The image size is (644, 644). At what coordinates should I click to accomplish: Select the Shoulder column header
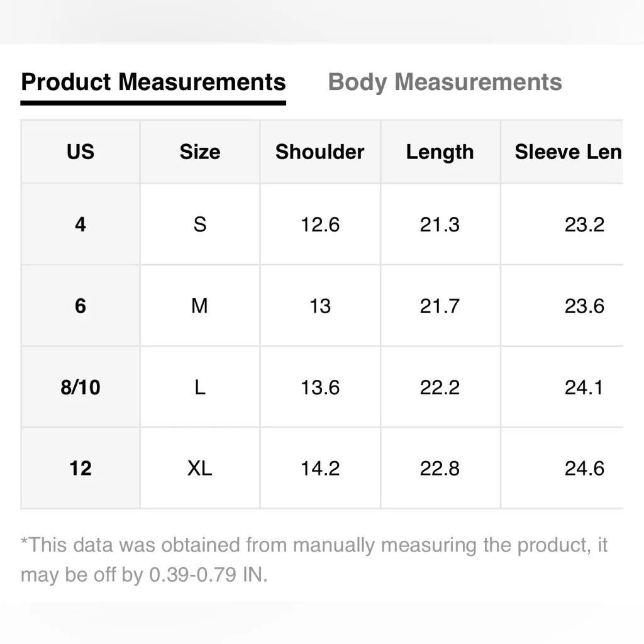(x=320, y=152)
